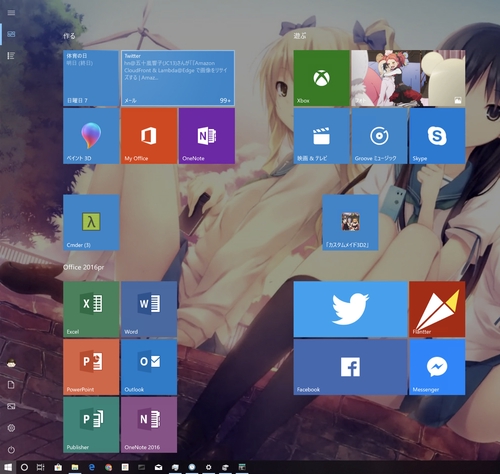
Task: Open the Power options button
Action: tap(11, 450)
